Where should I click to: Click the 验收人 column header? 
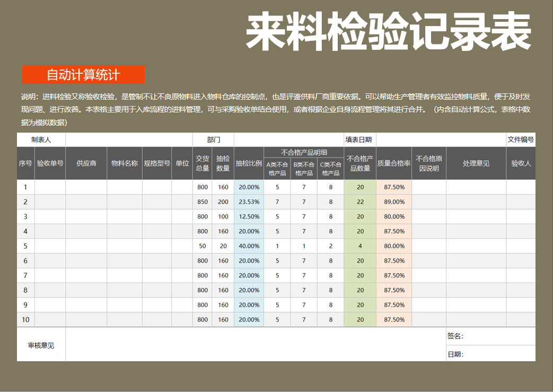(521, 163)
